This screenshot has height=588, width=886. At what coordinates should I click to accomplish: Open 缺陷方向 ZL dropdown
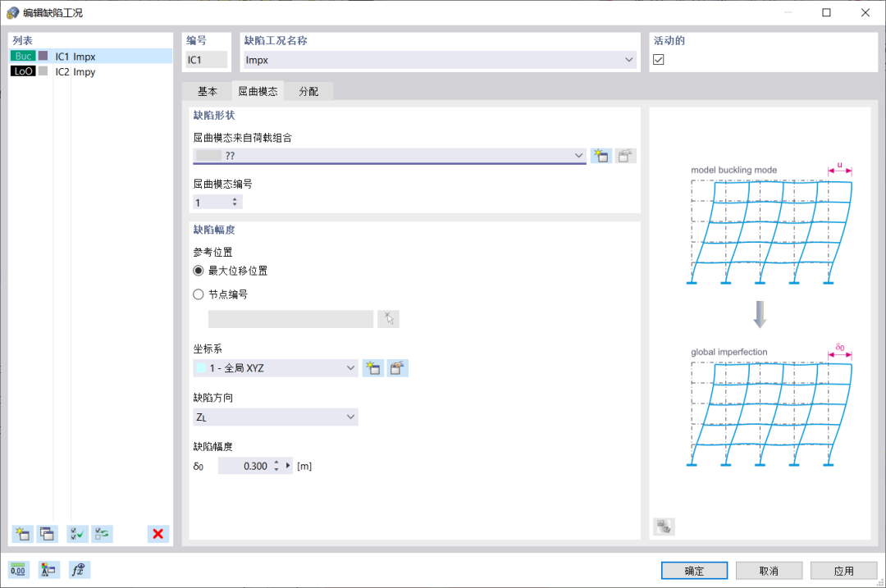[350, 417]
